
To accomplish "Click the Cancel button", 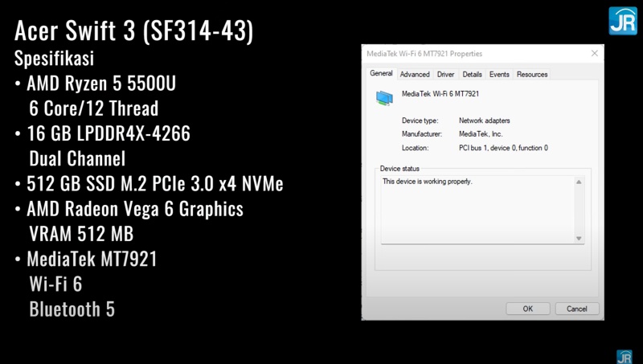I will pos(576,309).
